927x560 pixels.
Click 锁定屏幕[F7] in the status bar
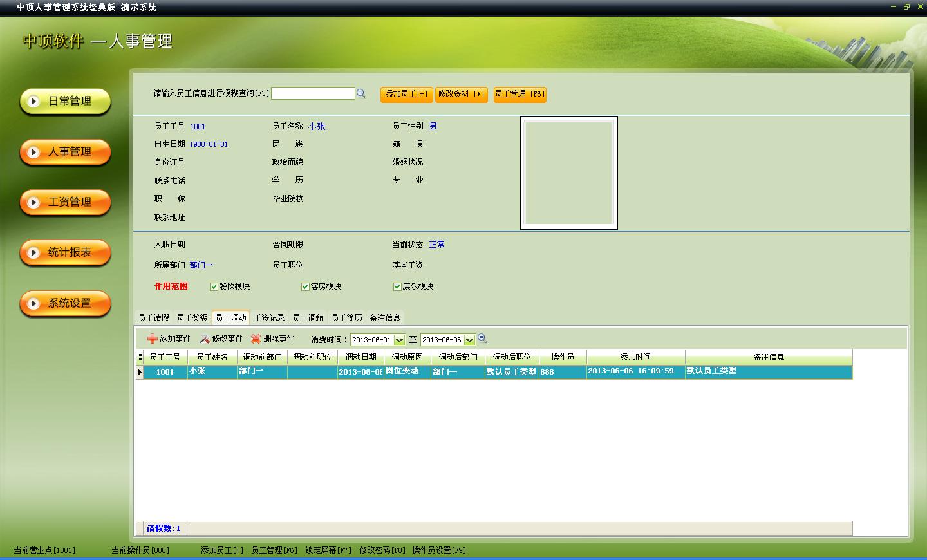(328, 550)
